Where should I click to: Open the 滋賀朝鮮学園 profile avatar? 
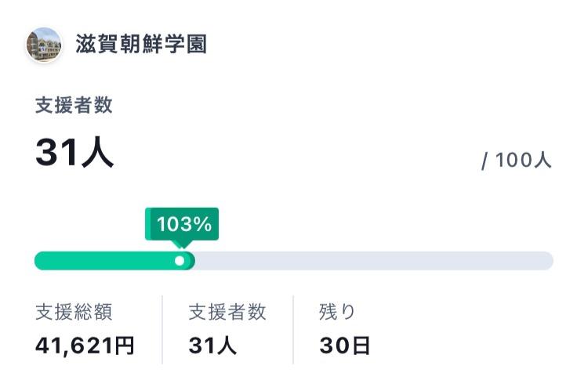click(x=44, y=45)
